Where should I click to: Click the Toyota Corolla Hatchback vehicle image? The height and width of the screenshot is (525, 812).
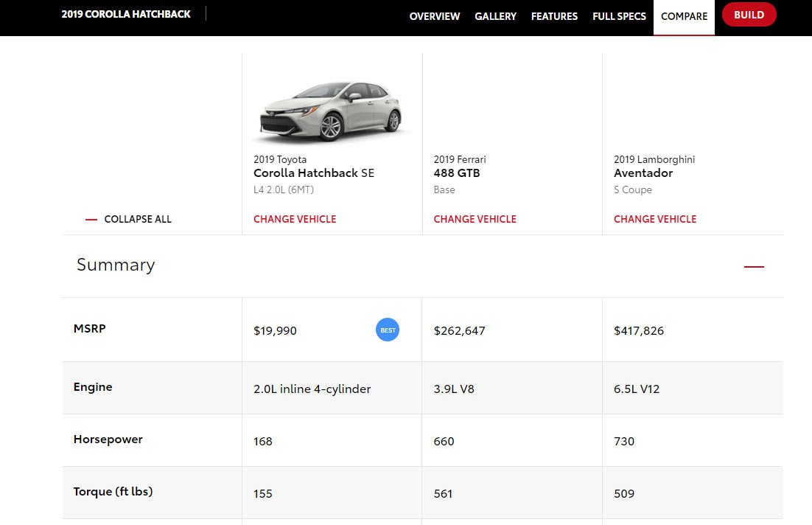pyautogui.click(x=332, y=111)
